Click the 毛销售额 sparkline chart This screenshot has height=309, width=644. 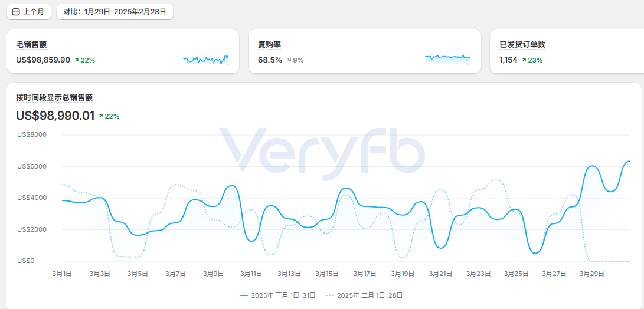[206, 60]
